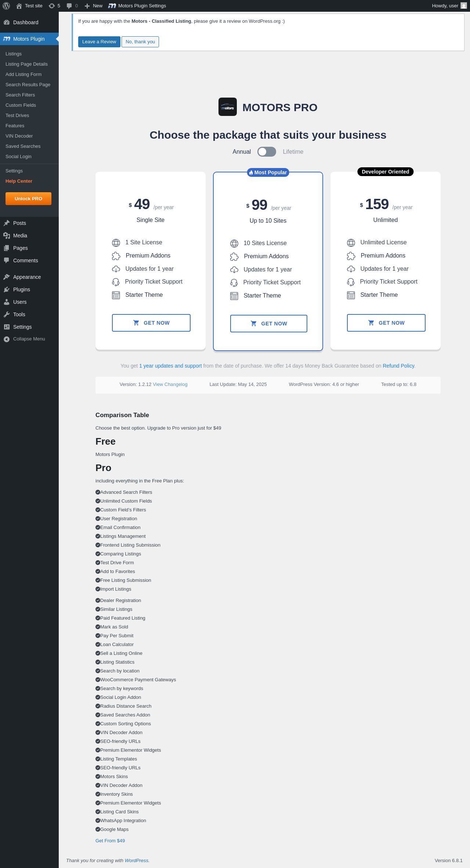The image size is (470, 868).
Task: Select the Annual billing label
Action: pos(242,152)
